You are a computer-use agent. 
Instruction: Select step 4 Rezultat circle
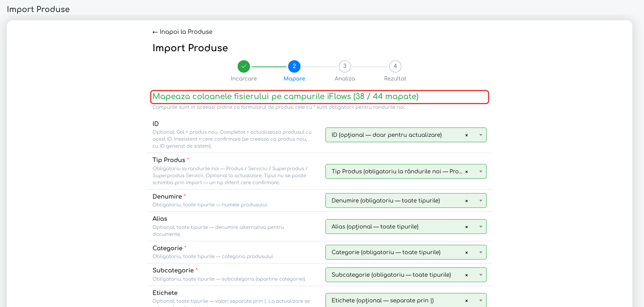pos(395,66)
